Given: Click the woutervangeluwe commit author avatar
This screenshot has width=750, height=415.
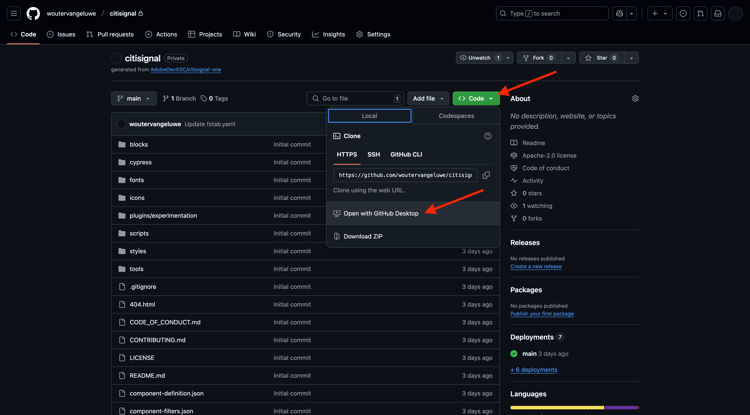Looking at the screenshot, I should click(x=121, y=124).
